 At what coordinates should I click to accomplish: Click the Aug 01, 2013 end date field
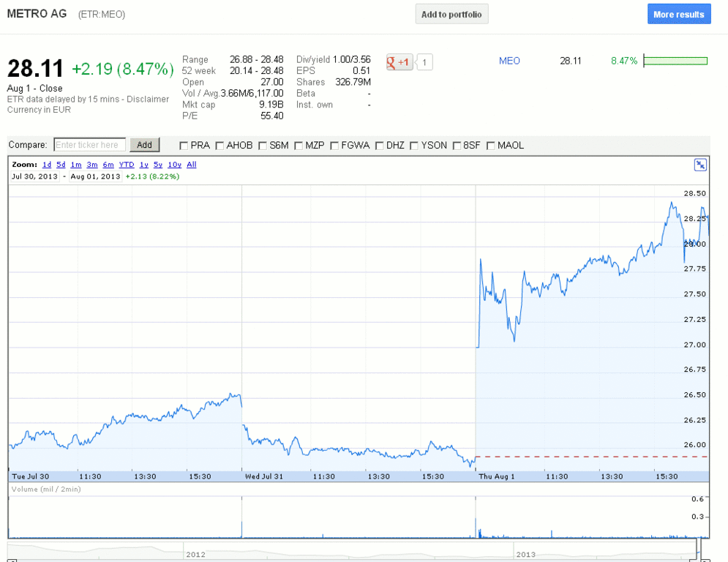[95, 176]
